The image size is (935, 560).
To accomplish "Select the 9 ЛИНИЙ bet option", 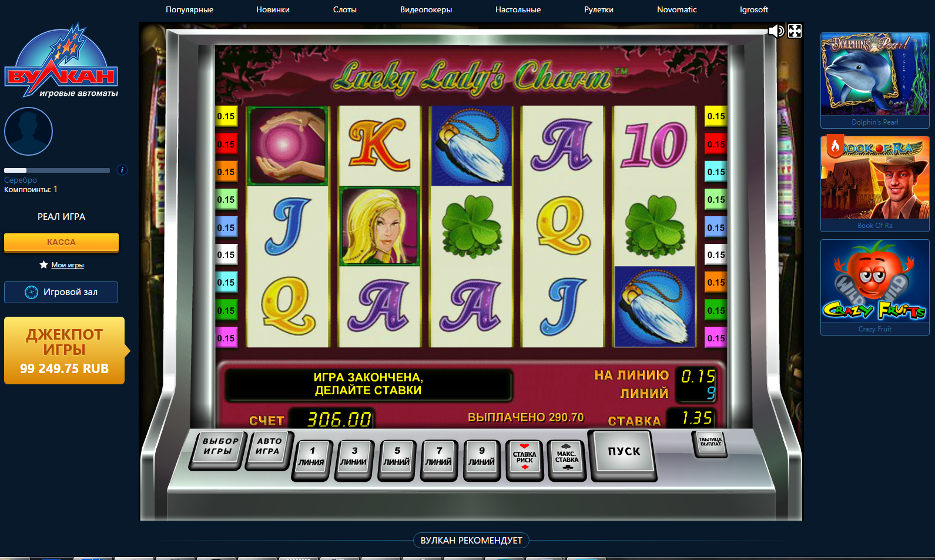I will pos(481,459).
